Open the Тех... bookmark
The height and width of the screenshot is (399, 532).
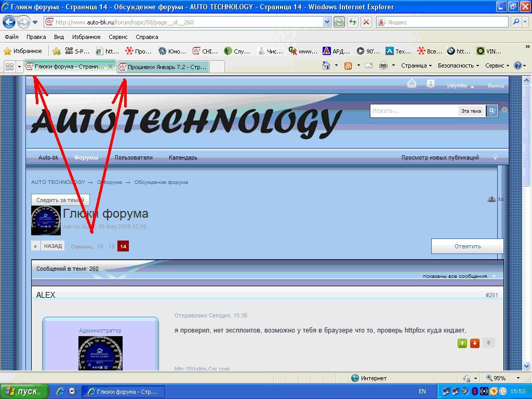pos(398,51)
